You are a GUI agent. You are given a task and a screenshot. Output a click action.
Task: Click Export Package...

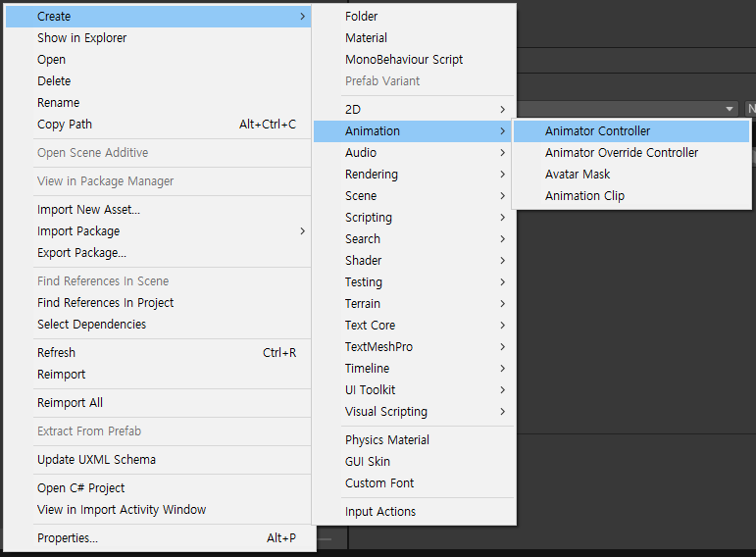158,253
